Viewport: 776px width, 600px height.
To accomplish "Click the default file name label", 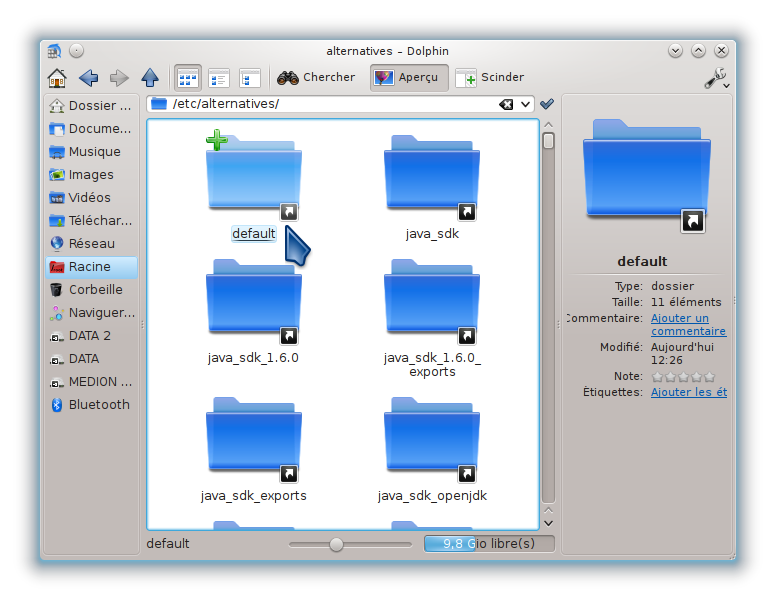I will 254,234.
